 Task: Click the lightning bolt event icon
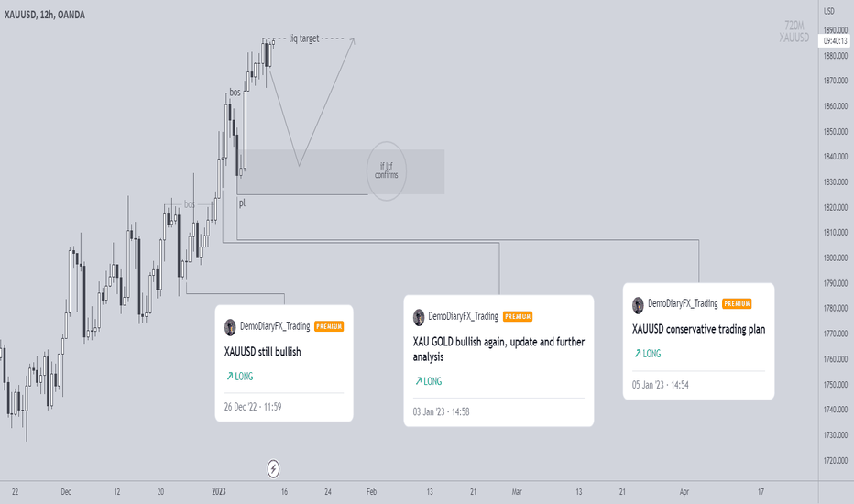(x=273, y=468)
